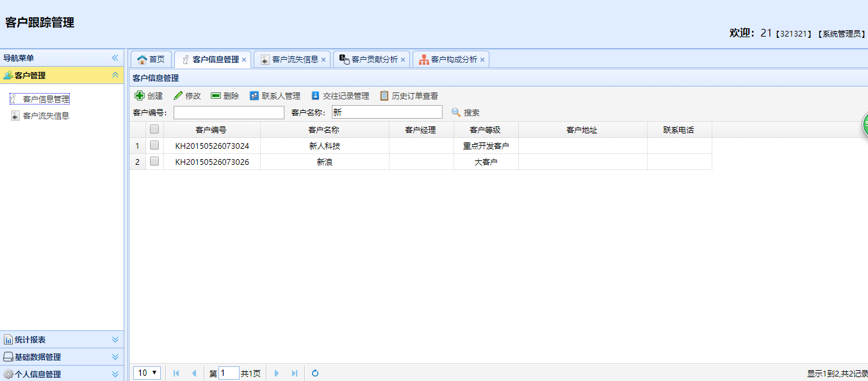Click the 客户管理 people icon in sidebar

pyautogui.click(x=8, y=75)
